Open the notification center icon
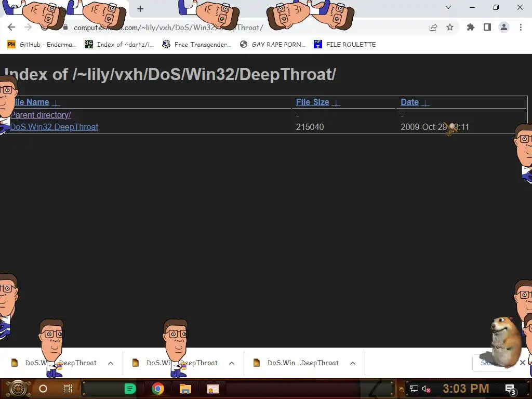Screen dimensions: 532x399 (x=510, y=389)
